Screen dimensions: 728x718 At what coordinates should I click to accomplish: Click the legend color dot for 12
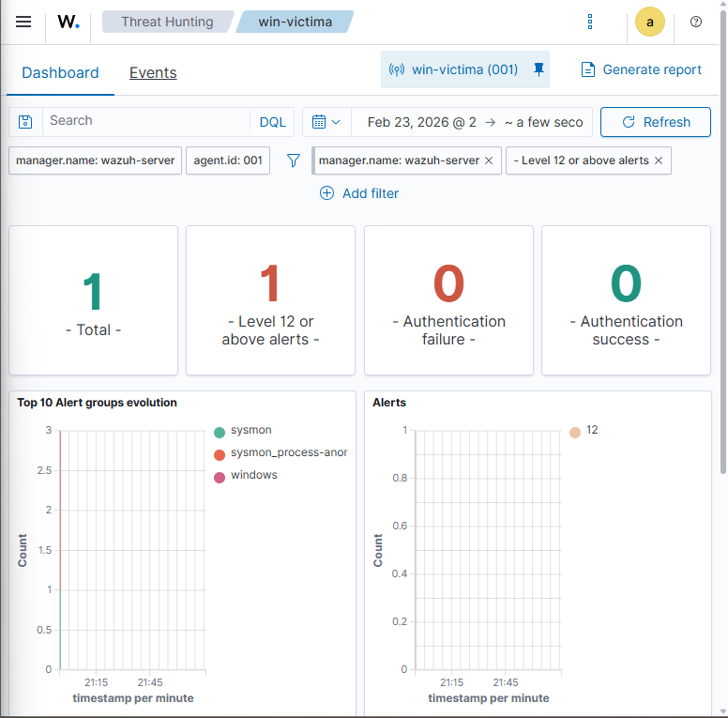[574, 432]
